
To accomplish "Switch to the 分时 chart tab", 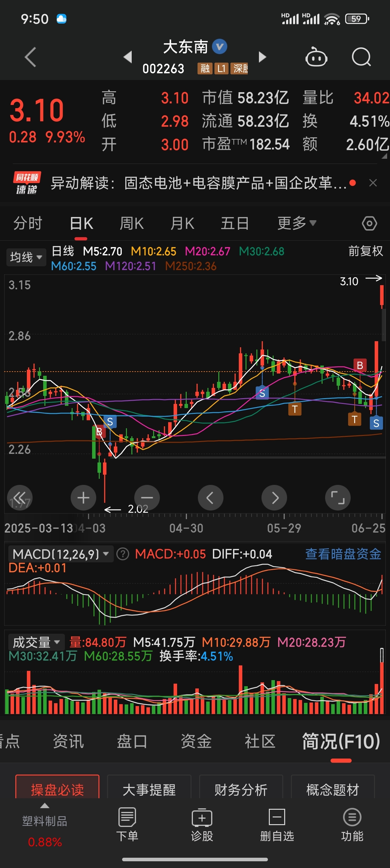I will [27, 223].
